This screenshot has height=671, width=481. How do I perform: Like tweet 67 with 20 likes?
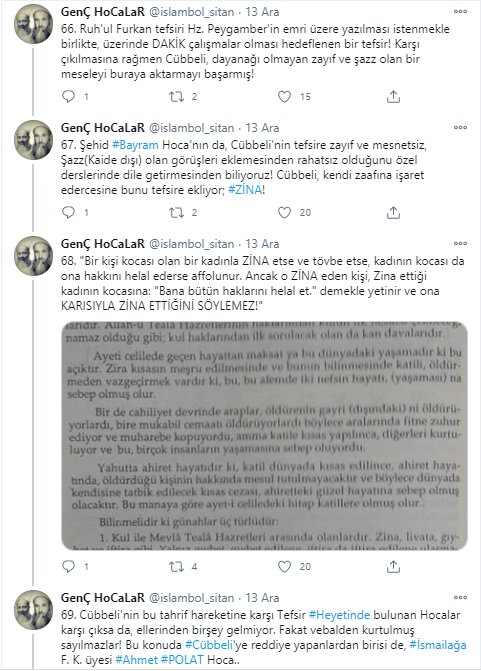click(285, 212)
